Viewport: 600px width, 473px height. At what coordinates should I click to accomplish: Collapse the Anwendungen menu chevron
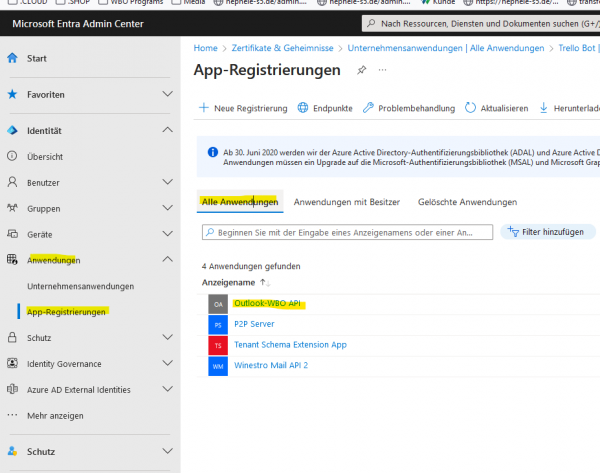point(167,260)
